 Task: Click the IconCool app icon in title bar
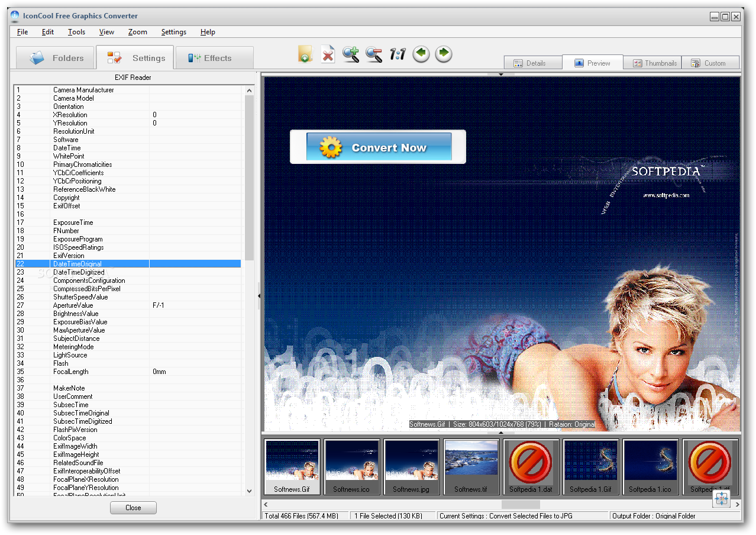15,16
